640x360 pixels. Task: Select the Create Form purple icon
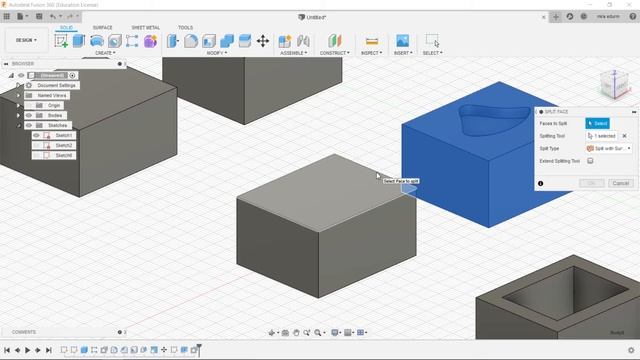(x=150, y=41)
